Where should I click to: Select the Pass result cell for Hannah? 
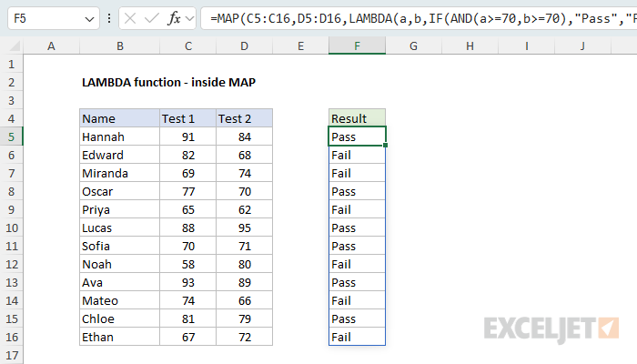pyautogui.click(x=357, y=136)
